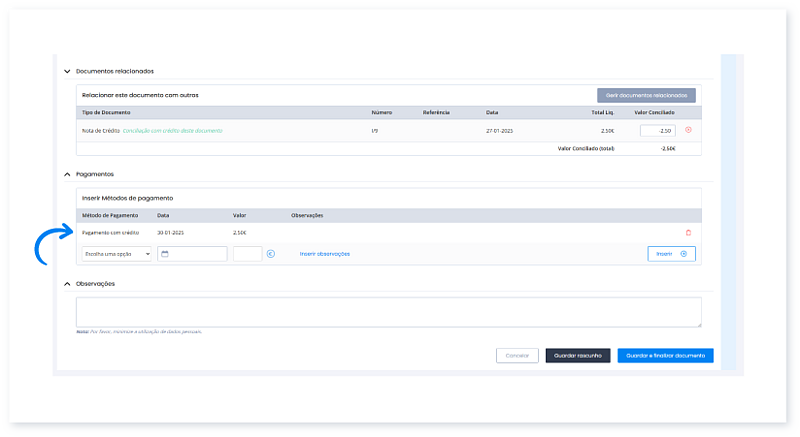Collapse the Pagamentos section
Image resolution: width=800 pixels, height=437 pixels.
67,174
